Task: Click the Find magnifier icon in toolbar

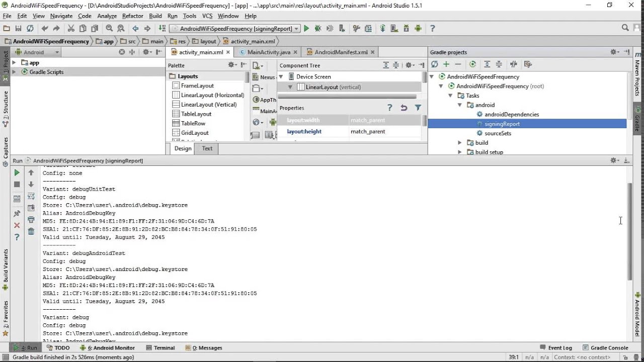Action: click(109, 29)
